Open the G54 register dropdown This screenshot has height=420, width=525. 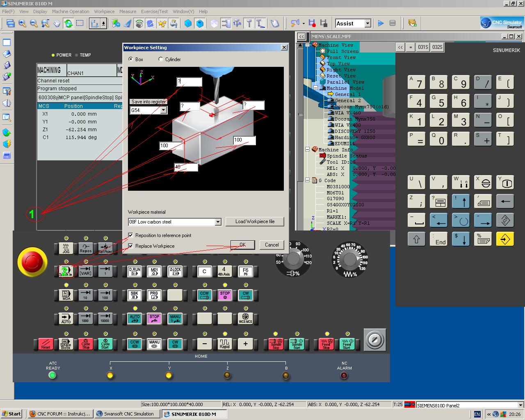163,110
